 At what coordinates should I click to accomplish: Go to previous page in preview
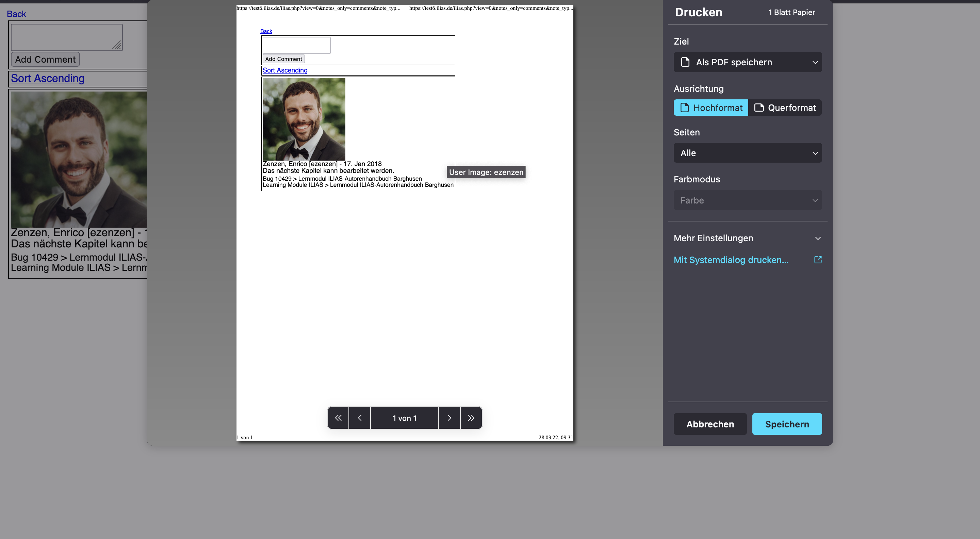[360, 418]
